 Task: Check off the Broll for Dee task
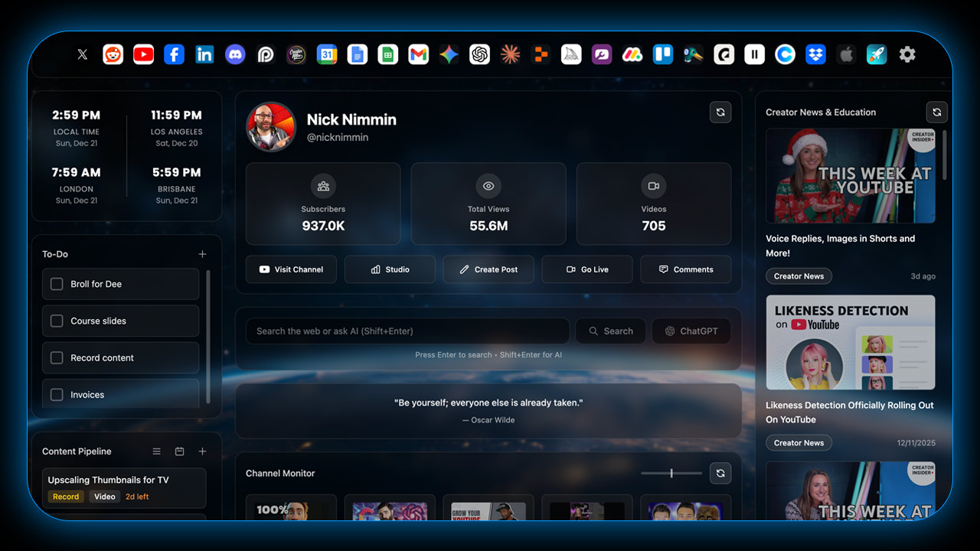click(x=57, y=284)
